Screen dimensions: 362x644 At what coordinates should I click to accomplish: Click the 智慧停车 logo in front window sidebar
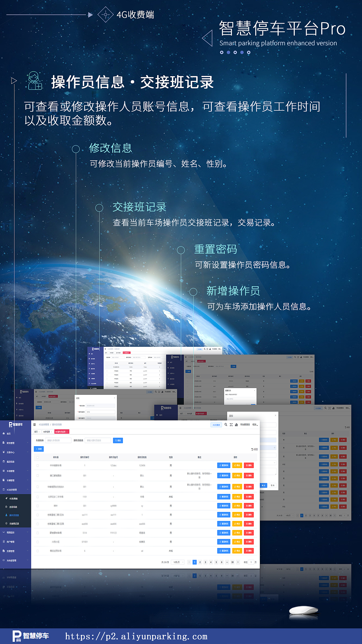(x=16, y=424)
